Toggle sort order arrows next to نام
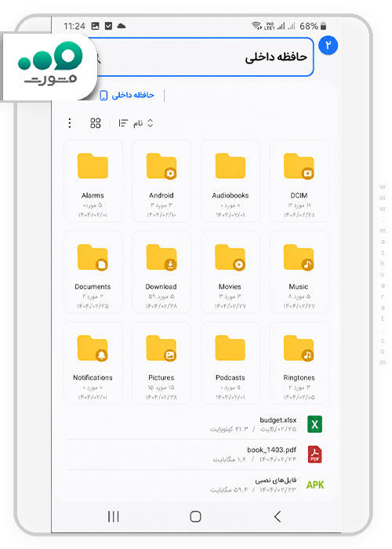392x549 pixels. (151, 123)
